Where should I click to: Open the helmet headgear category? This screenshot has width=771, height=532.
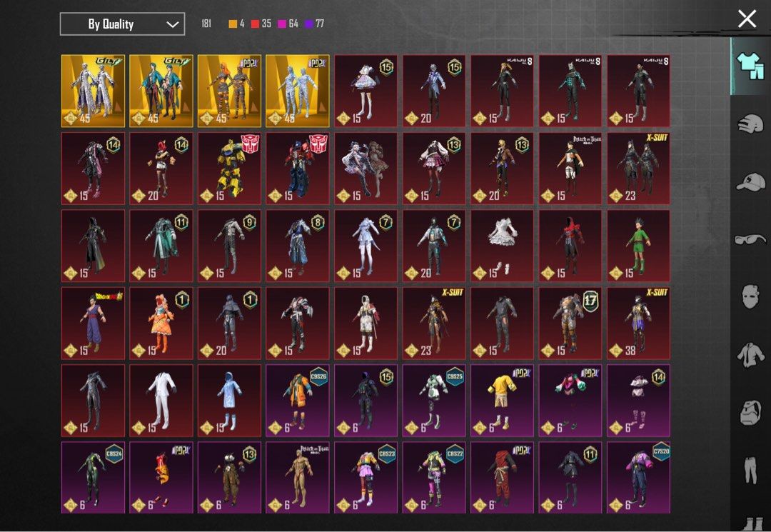pyautogui.click(x=750, y=124)
